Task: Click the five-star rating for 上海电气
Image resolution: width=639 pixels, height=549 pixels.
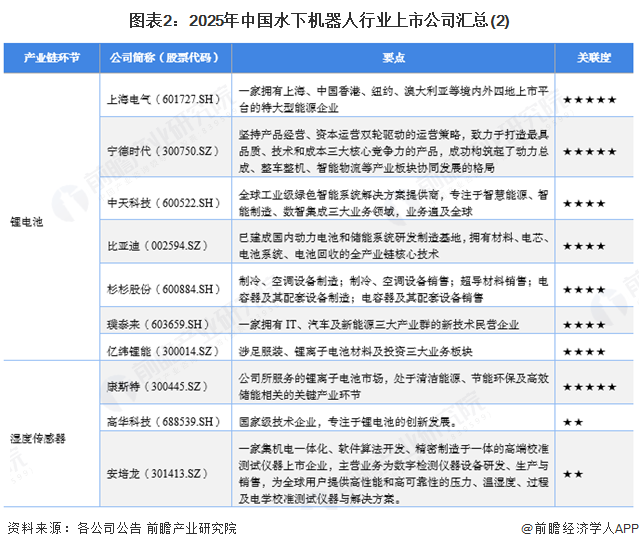Action: pos(589,99)
